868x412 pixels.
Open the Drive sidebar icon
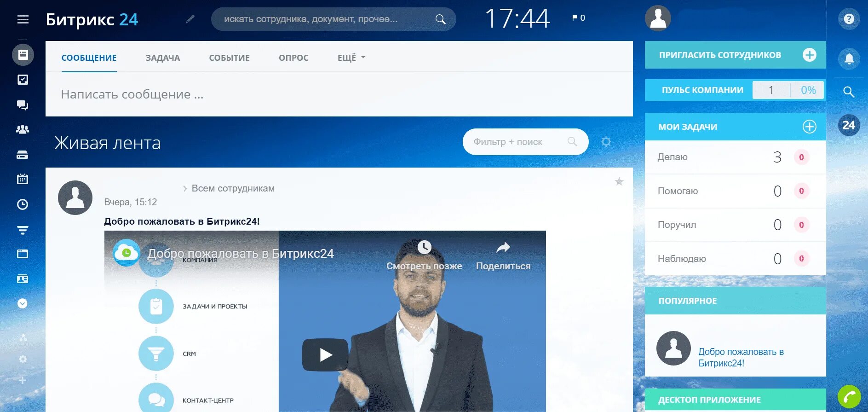tap(23, 155)
